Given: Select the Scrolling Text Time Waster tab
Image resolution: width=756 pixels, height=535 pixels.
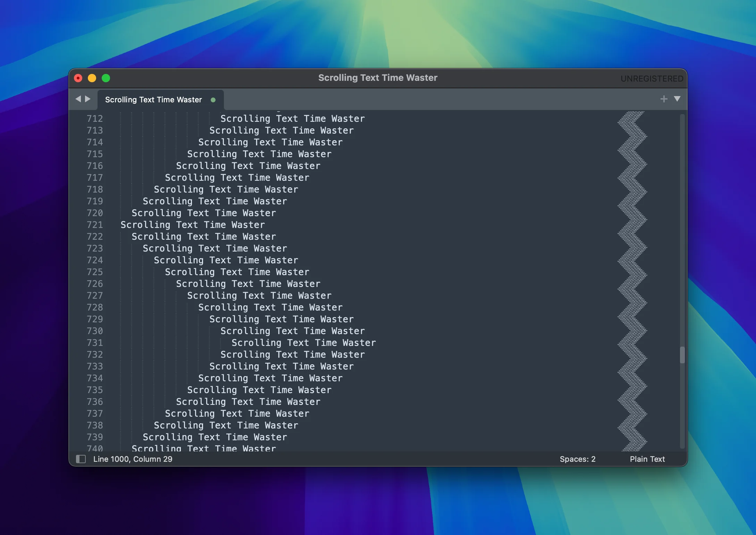Looking at the screenshot, I should [x=153, y=100].
